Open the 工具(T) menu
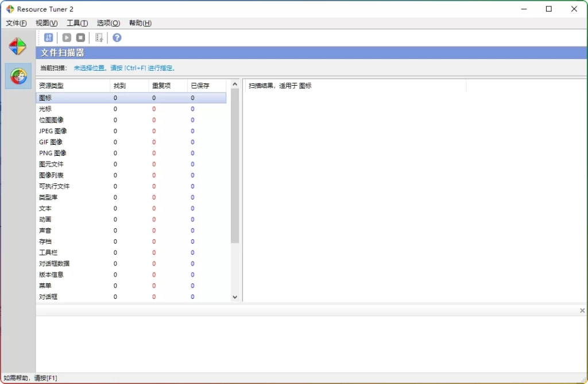The width and height of the screenshot is (588, 384). coord(77,23)
